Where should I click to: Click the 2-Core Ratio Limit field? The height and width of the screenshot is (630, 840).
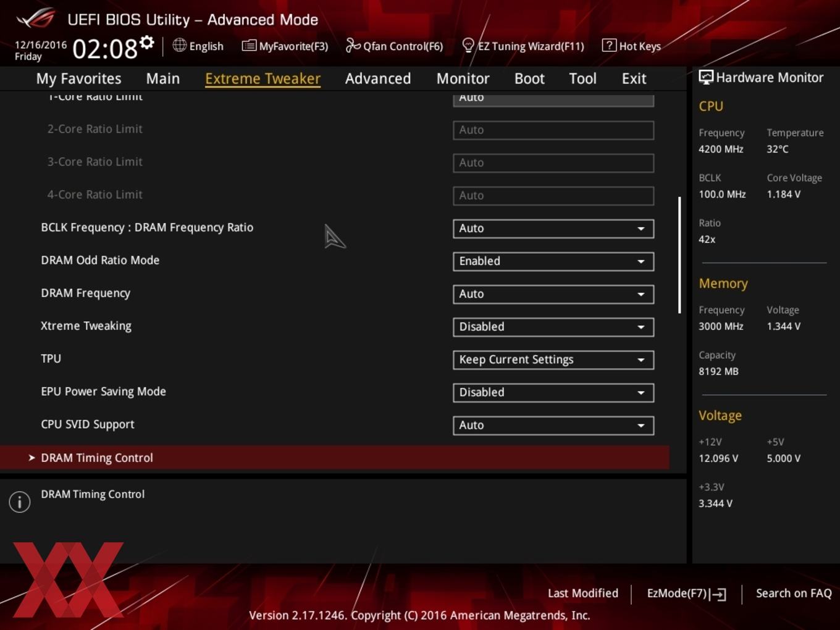[x=553, y=130]
